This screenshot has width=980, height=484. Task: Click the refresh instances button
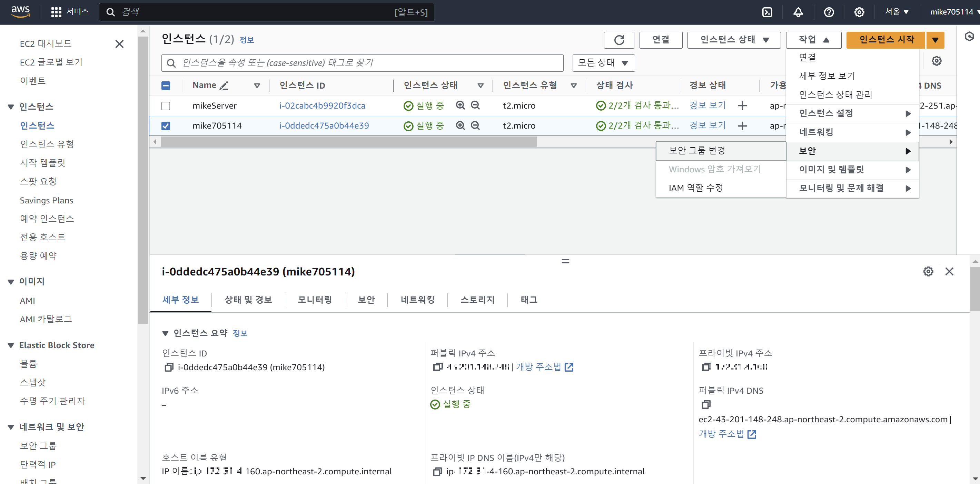(x=618, y=40)
